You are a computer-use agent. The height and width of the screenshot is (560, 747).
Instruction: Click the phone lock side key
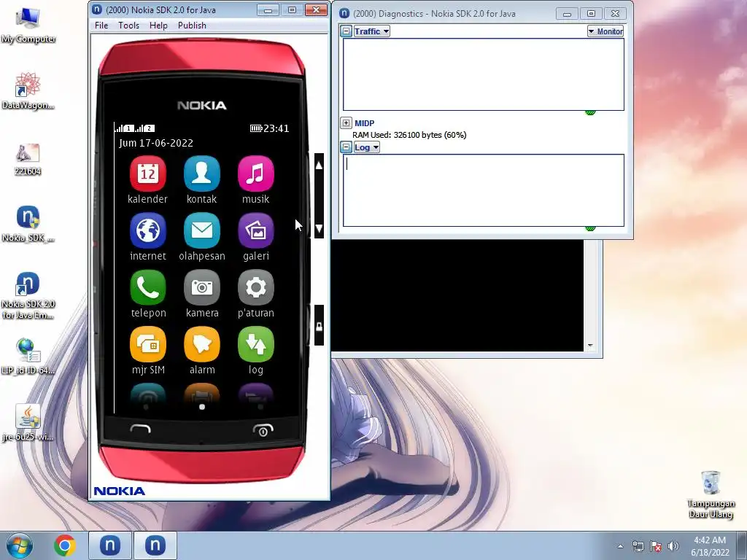(319, 326)
